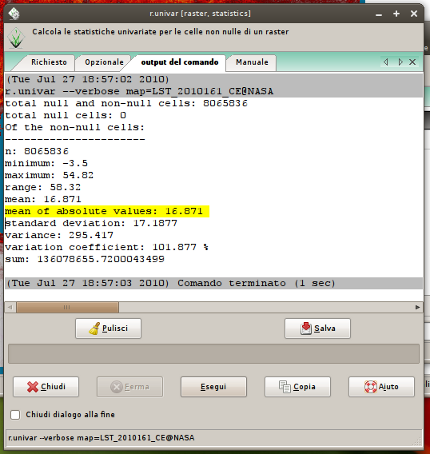The image size is (430, 454).
Task: Select 'output del comando' tab
Action: pos(179,62)
